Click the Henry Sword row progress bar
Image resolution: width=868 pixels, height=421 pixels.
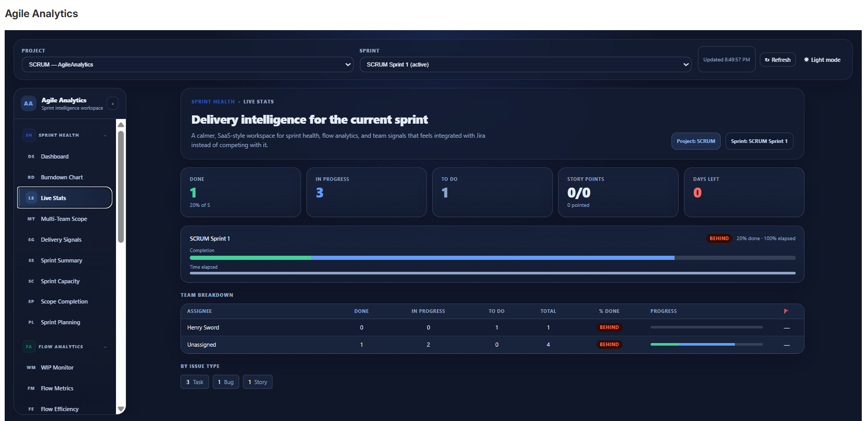(x=707, y=327)
